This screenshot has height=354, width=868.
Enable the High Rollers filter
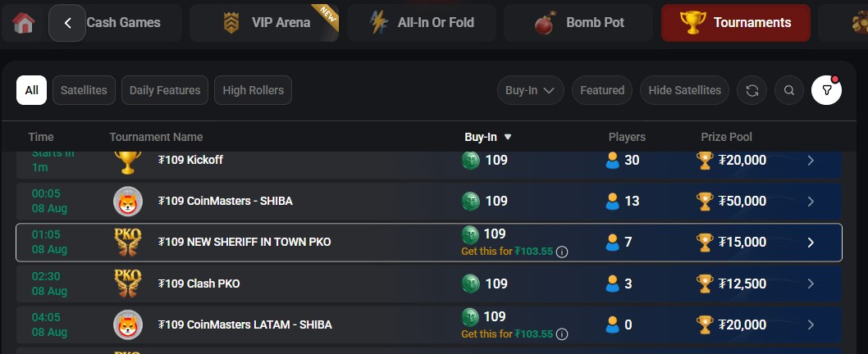tap(253, 90)
